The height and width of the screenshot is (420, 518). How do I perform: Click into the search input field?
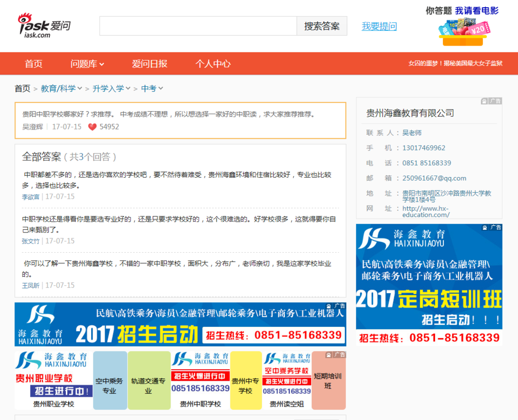click(x=198, y=26)
